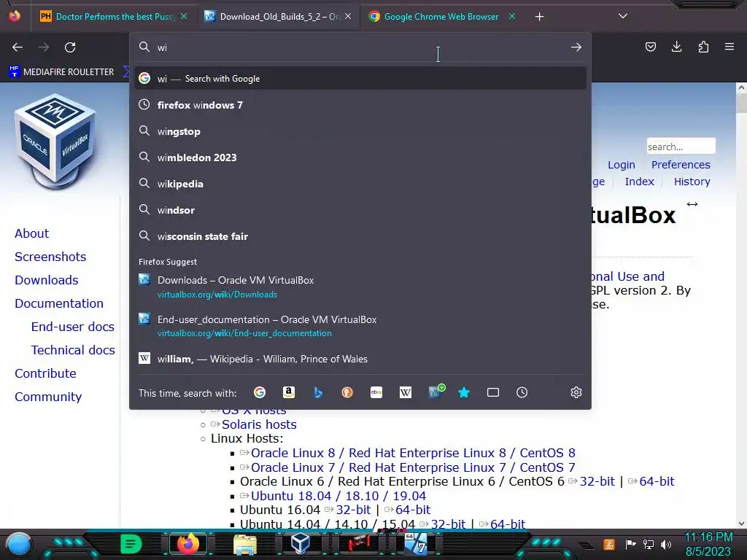
Task: Expand the list all tabs dropdown
Action: [x=623, y=16]
